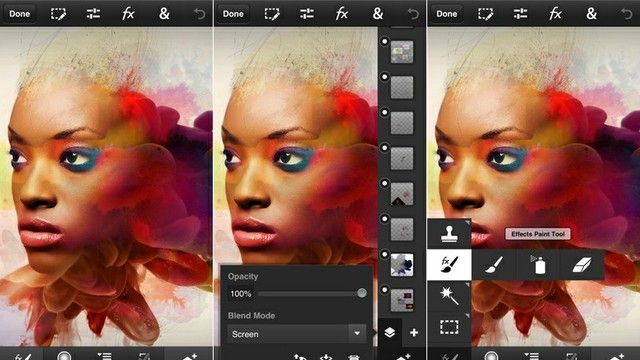Toggle visibility dot of second layer from top
Viewport: 640px width, 360px height.
coord(384,77)
